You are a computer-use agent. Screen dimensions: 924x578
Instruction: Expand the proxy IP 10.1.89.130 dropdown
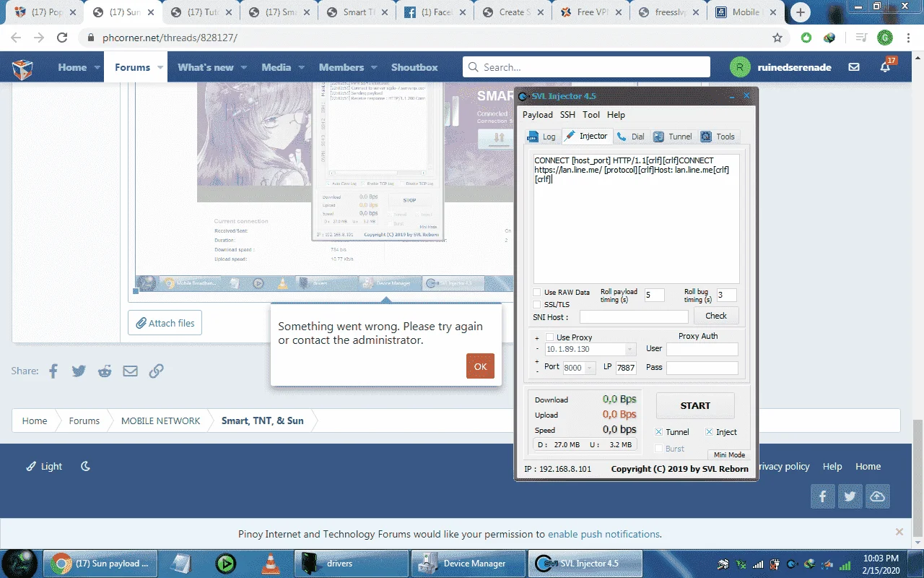click(x=631, y=349)
